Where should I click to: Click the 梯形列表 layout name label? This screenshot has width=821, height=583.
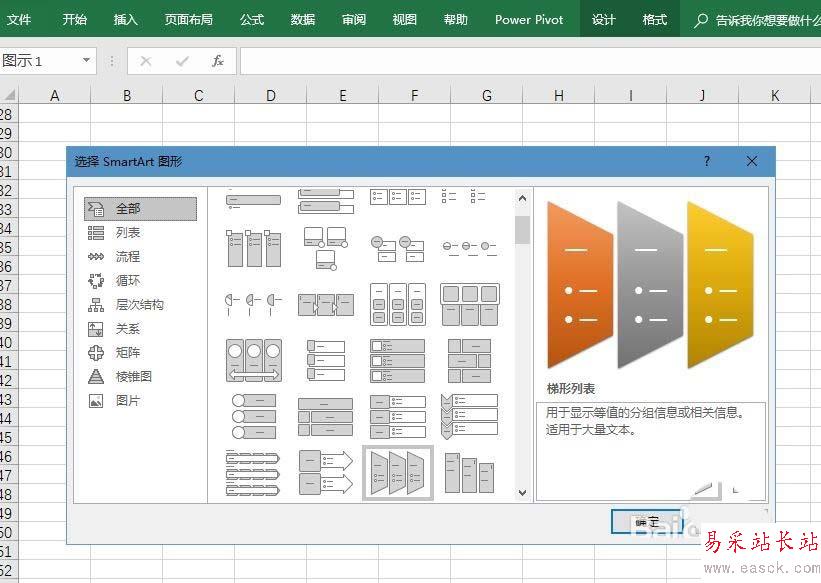coord(571,389)
